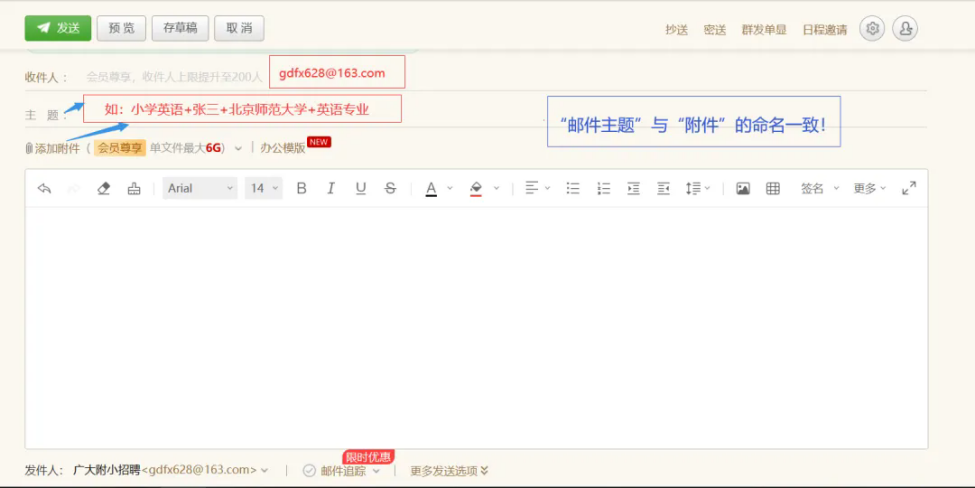Click the redo arrow icon
This screenshot has width=975, height=488.
pos(73,188)
